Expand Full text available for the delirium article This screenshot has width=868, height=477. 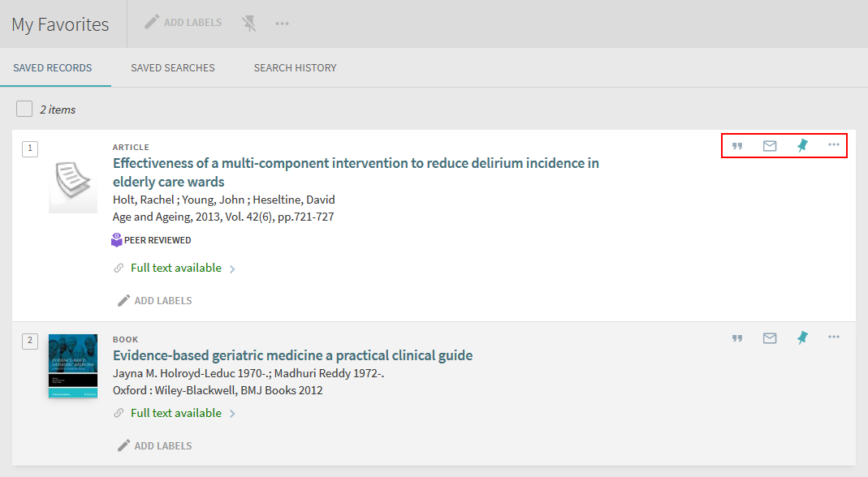176,269
